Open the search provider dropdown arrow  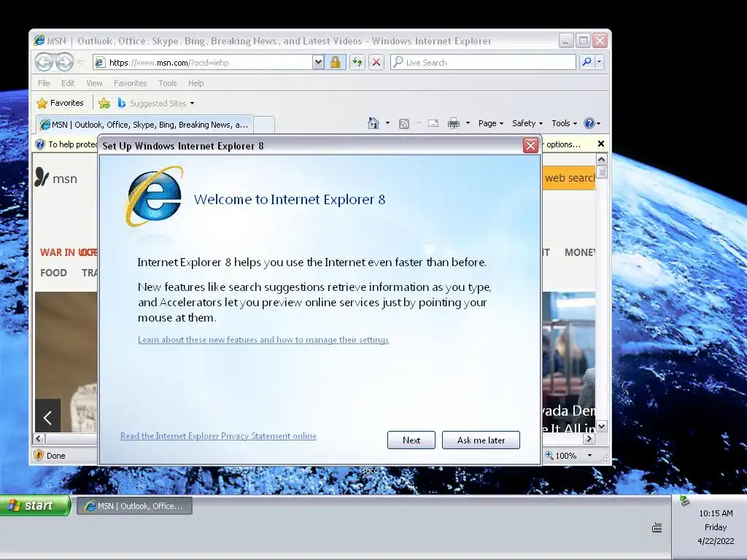point(600,62)
